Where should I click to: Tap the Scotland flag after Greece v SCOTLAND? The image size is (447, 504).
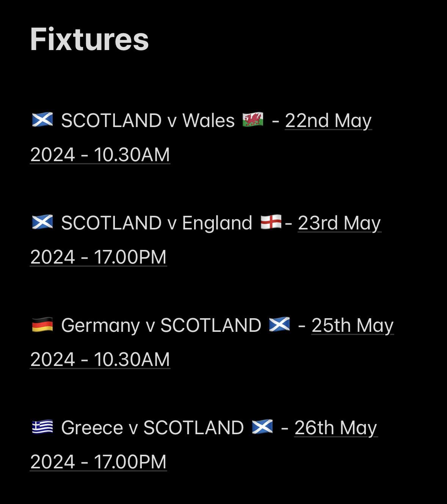(262, 427)
